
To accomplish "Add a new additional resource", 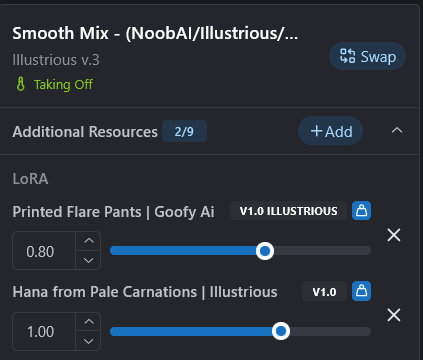I will (x=330, y=131).
